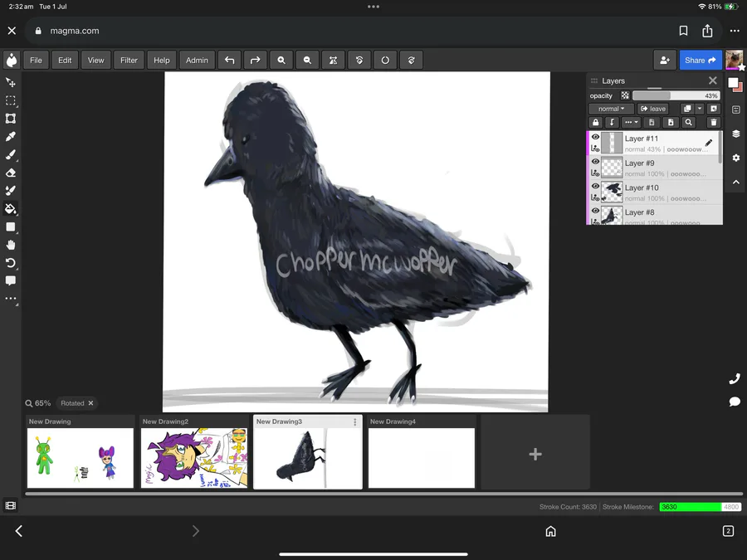Close the Layers panel
This screenshot has height=560, width=747.
(713, 80)
